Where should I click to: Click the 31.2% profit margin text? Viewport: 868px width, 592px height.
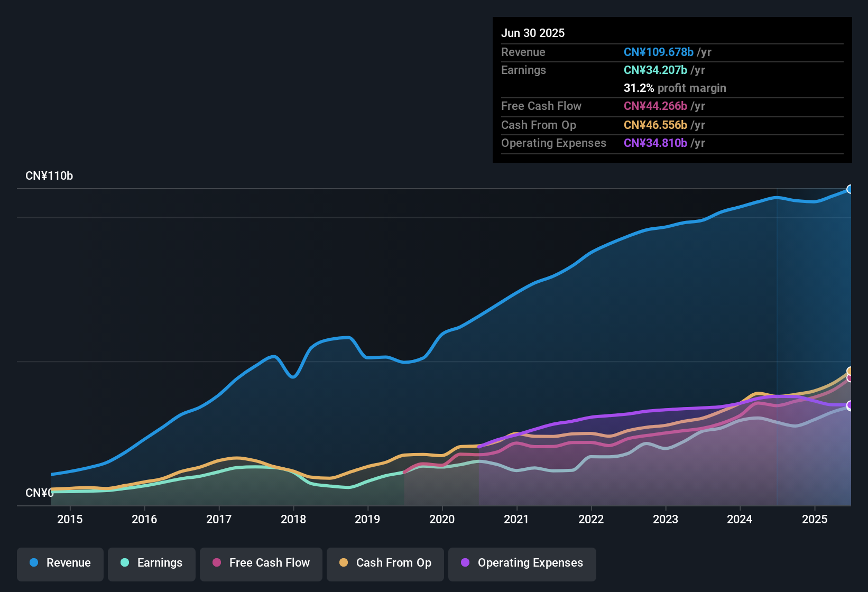[x=675, y=88]
